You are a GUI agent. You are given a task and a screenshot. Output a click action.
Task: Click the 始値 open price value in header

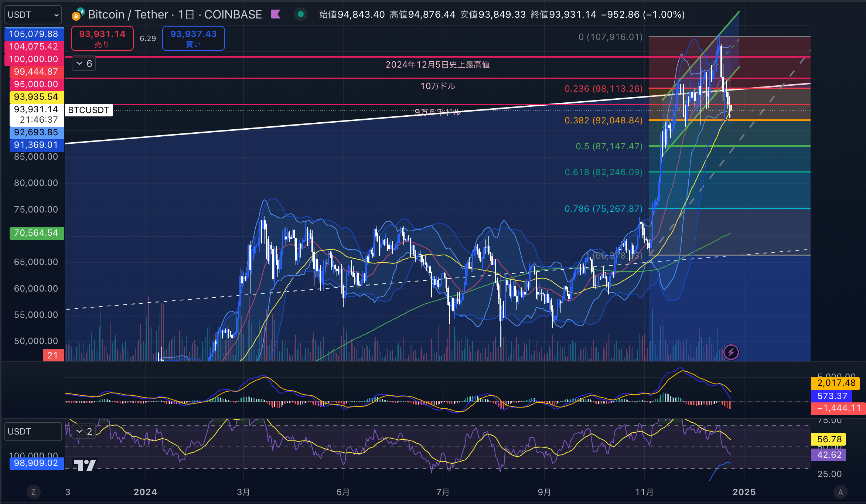(361, 14)
